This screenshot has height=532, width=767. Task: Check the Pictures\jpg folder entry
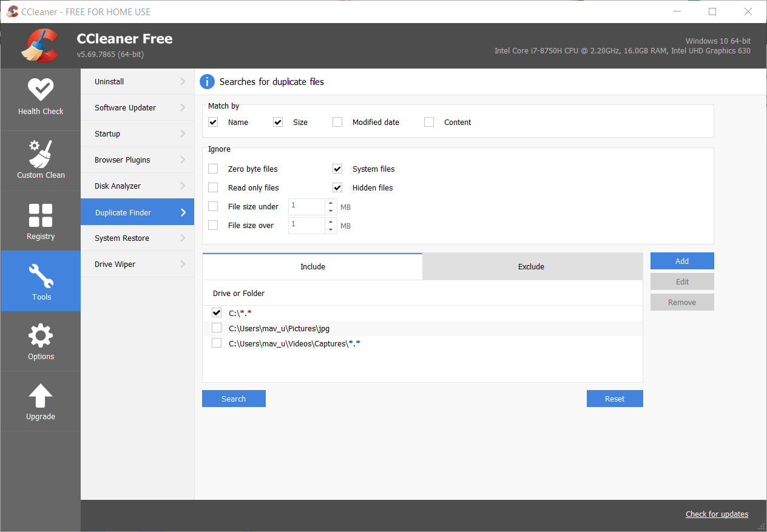[217, 328]
